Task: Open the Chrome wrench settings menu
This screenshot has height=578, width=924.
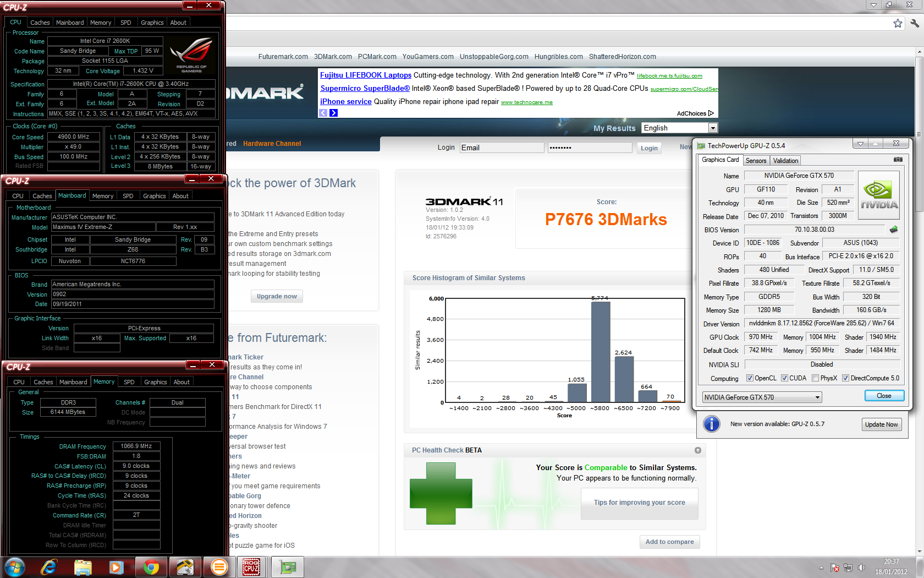Action: pyautogui.click(x=915, y=23)
